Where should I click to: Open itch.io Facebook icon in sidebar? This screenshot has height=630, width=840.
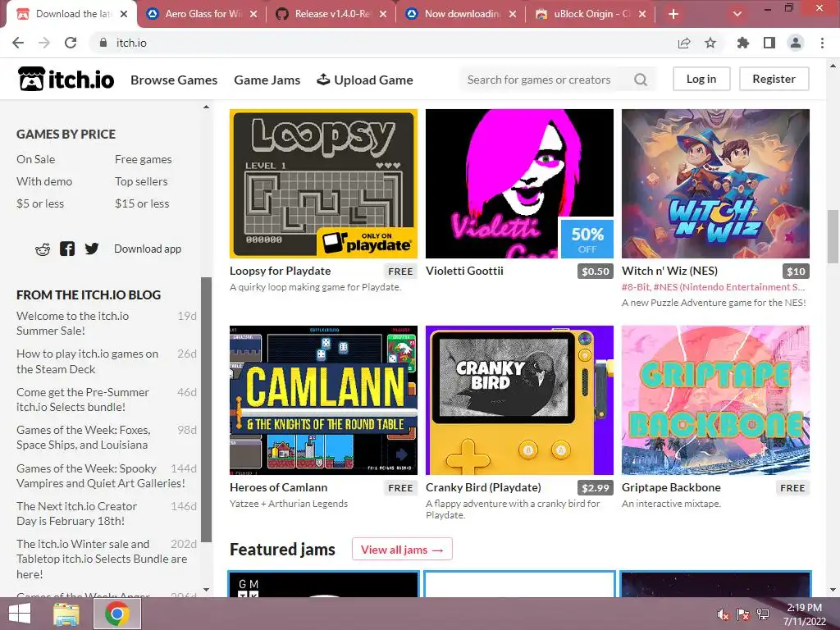[67, 249]
